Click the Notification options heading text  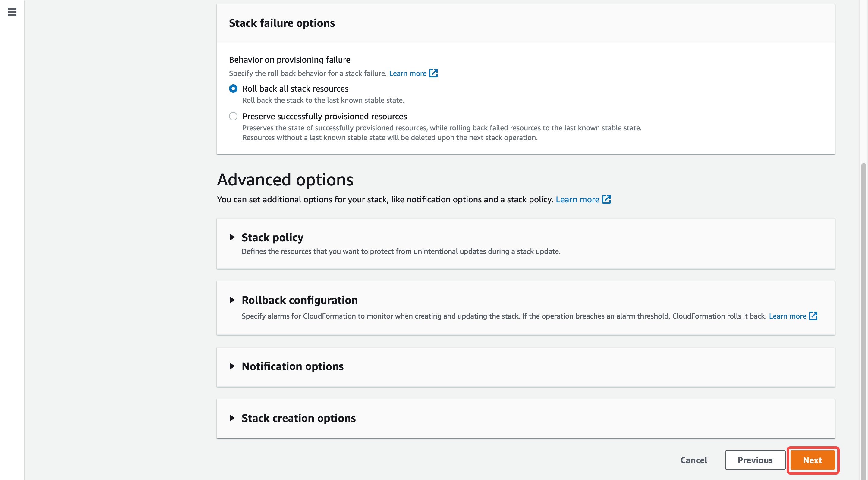[292, 366]
